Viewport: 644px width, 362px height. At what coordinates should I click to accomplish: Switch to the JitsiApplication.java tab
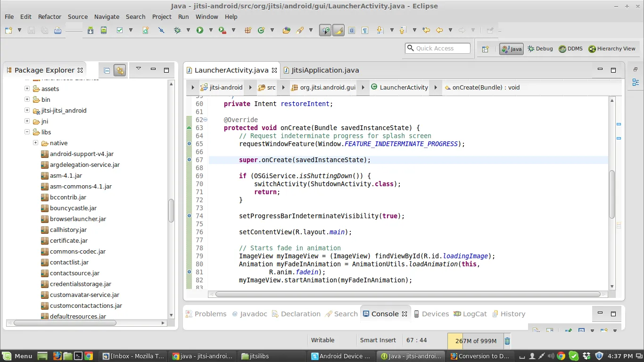tap(325, 70)
